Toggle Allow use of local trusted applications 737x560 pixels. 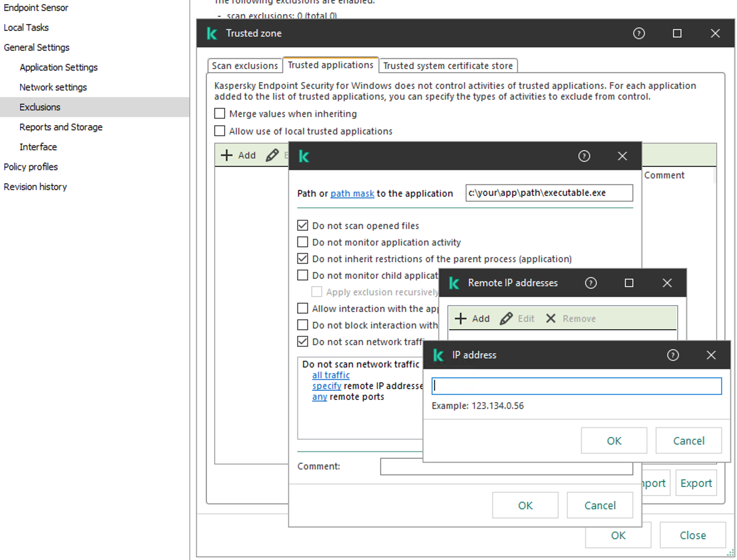[220, 131]
